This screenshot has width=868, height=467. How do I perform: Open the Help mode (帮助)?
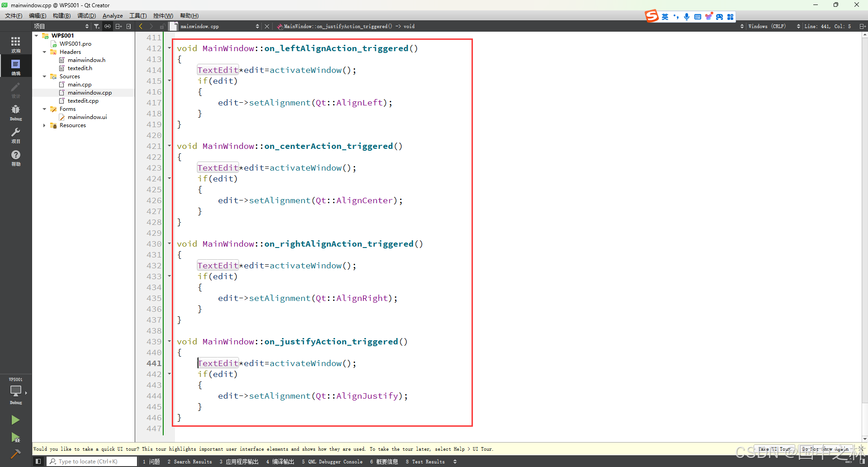click(x=16, y=157)
